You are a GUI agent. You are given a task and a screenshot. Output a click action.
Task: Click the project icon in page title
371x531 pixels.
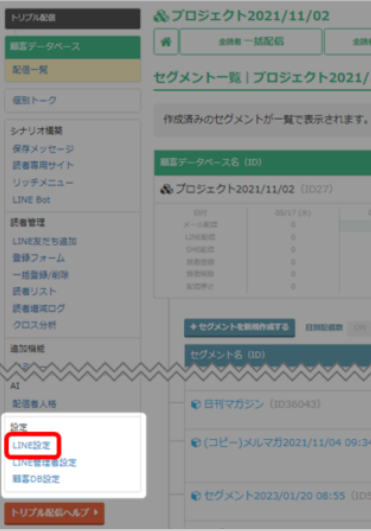point(161,16)
